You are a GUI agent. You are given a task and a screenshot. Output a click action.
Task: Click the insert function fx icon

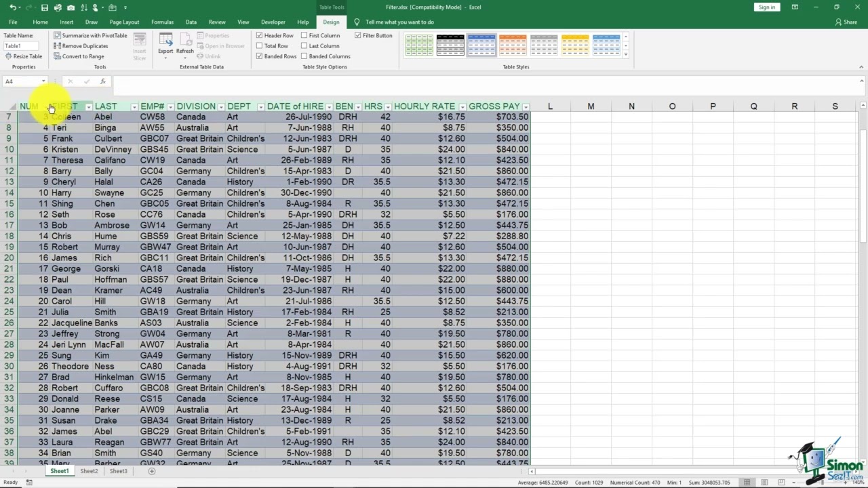pos(102,81)
